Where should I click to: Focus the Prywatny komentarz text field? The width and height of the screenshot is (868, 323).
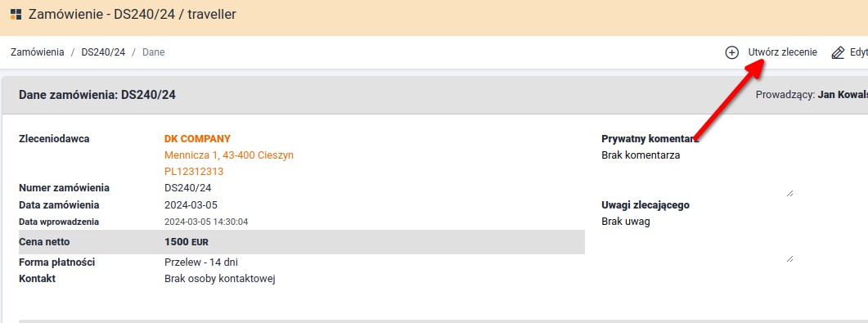[x=698, y=172]
